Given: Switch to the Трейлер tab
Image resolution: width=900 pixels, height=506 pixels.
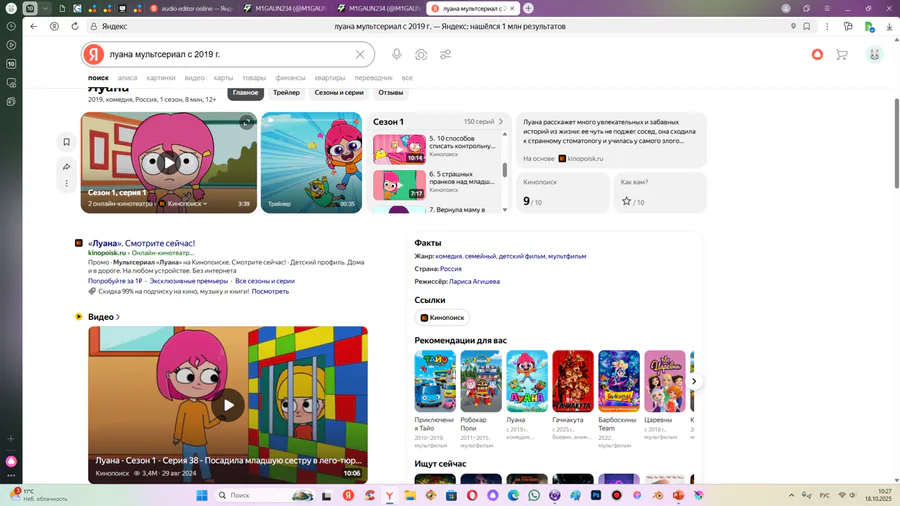Looking at the screenshot, I should (x=286, y=92).
